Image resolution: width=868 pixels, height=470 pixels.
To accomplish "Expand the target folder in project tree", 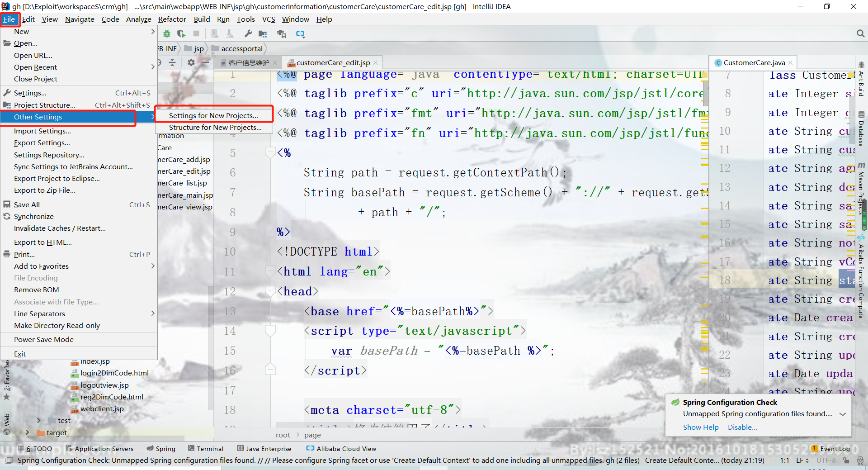I will click(x=28, y=432).
